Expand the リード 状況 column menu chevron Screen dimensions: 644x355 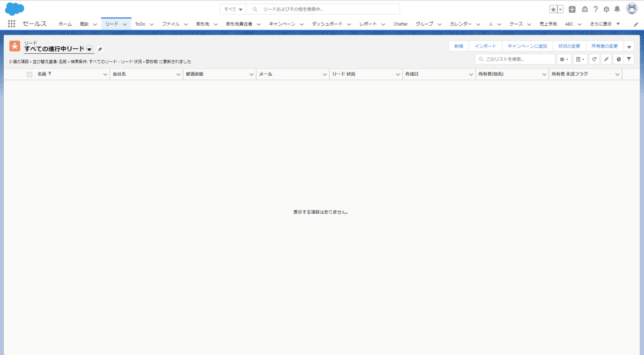[x=398, y=74]
